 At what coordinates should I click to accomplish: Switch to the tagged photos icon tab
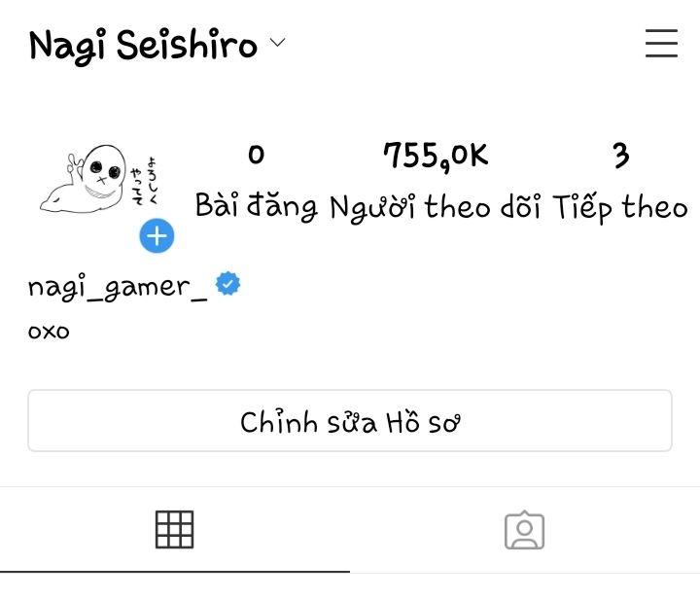pyautogui.click(x=525, y=530)
